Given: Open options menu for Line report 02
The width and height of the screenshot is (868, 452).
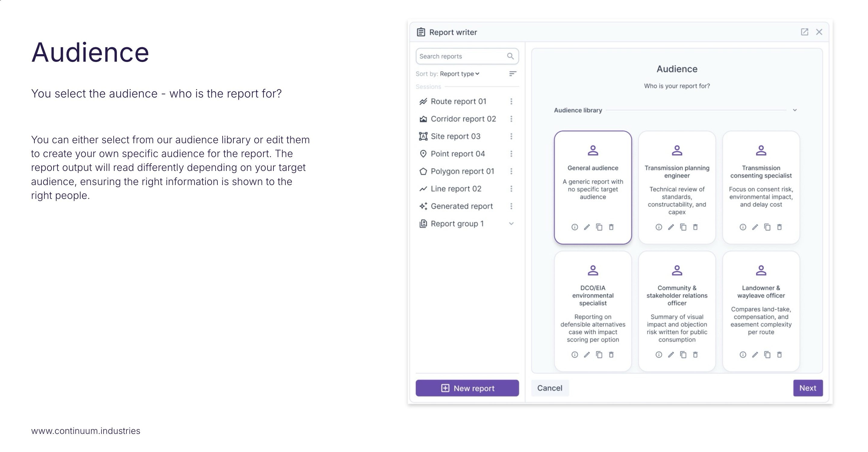Looking at the screenshot, I should [511, 189].
